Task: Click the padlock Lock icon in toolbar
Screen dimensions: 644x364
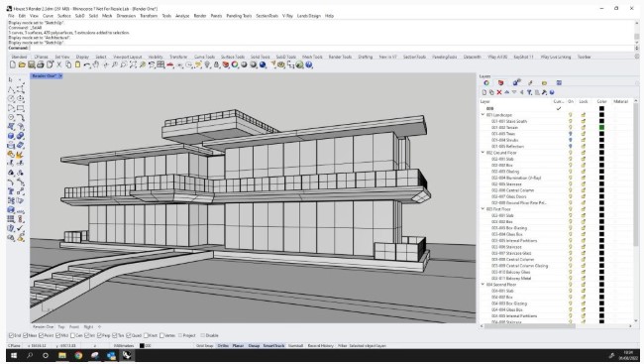Action: pos(216,64)
